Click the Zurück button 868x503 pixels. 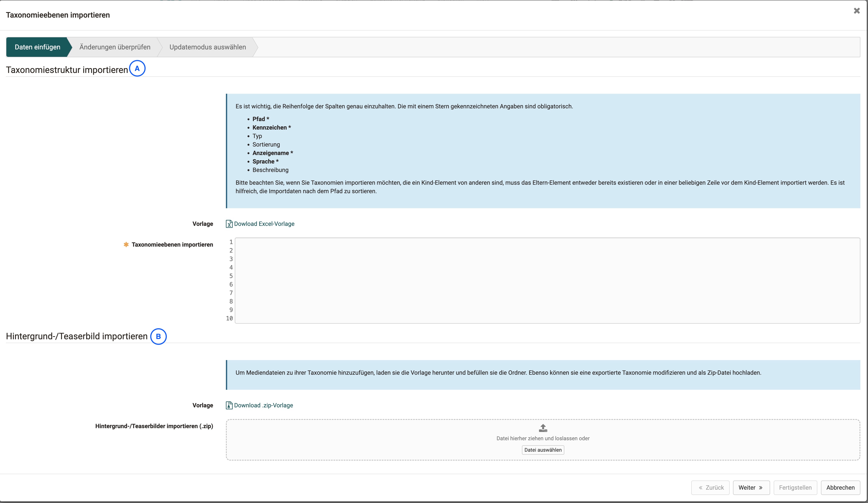[x=710, y=488]
